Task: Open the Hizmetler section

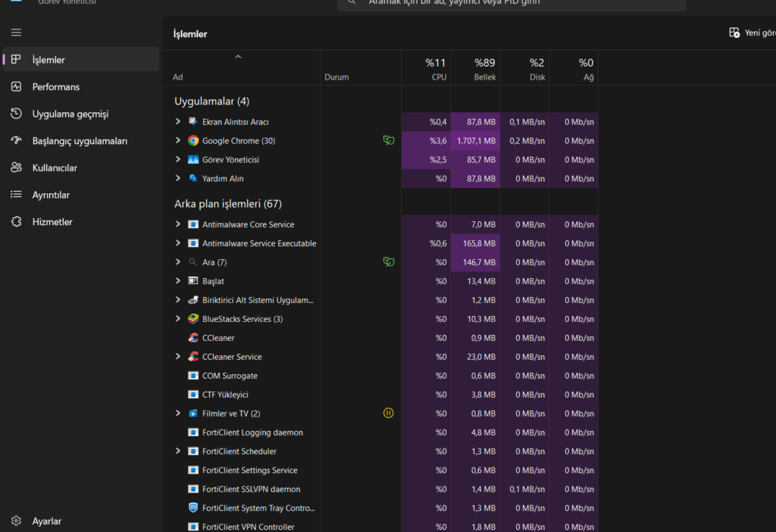Action: (x=52, y=222)
